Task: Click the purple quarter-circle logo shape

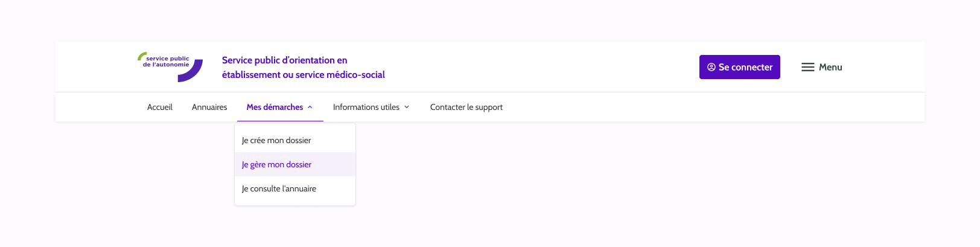Action: pos(192,73)
